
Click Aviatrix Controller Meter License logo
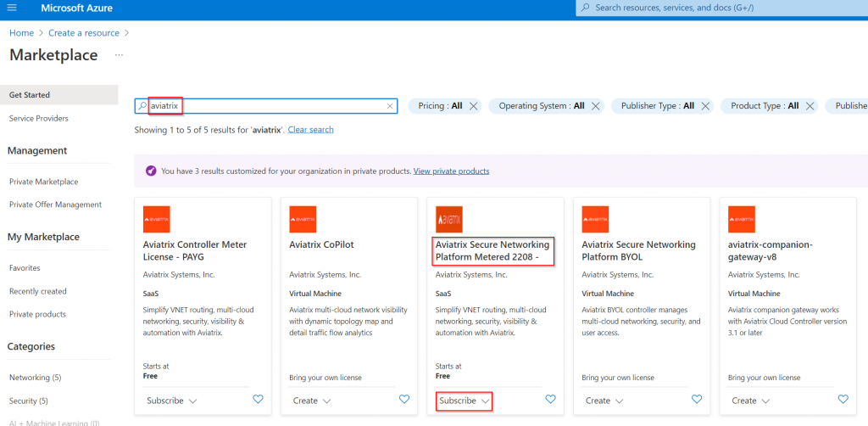point(157,220)
